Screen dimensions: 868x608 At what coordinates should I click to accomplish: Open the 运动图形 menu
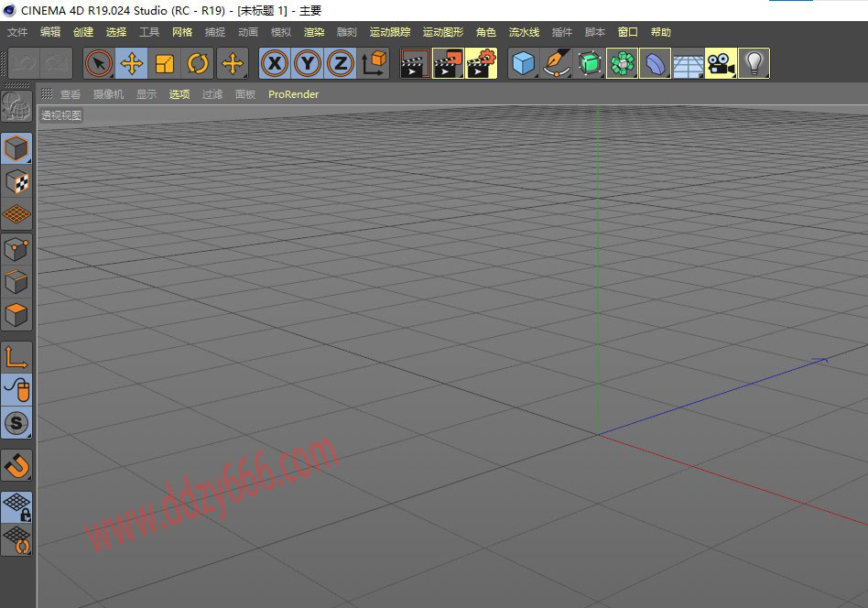click(x=443, y=32)
